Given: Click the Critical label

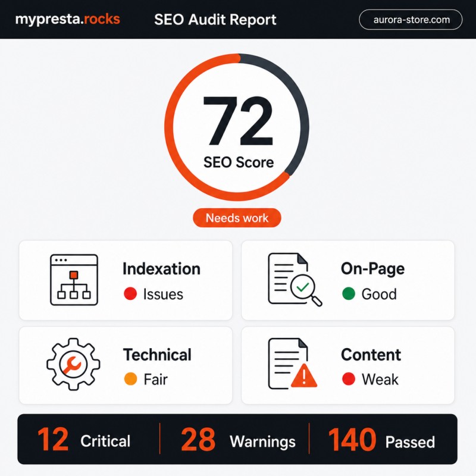Looking at the screenshot, I should click(x=105, y=441).
